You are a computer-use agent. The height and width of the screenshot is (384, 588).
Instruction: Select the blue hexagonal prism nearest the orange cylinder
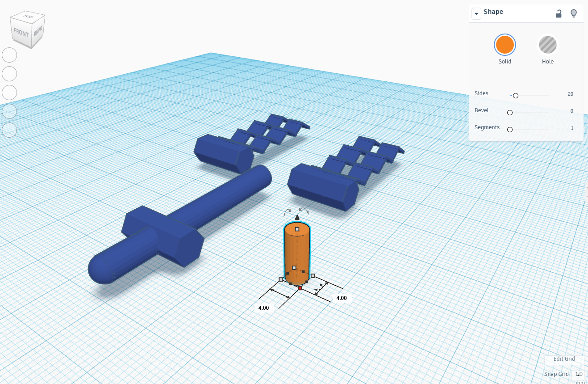[322, 186]
